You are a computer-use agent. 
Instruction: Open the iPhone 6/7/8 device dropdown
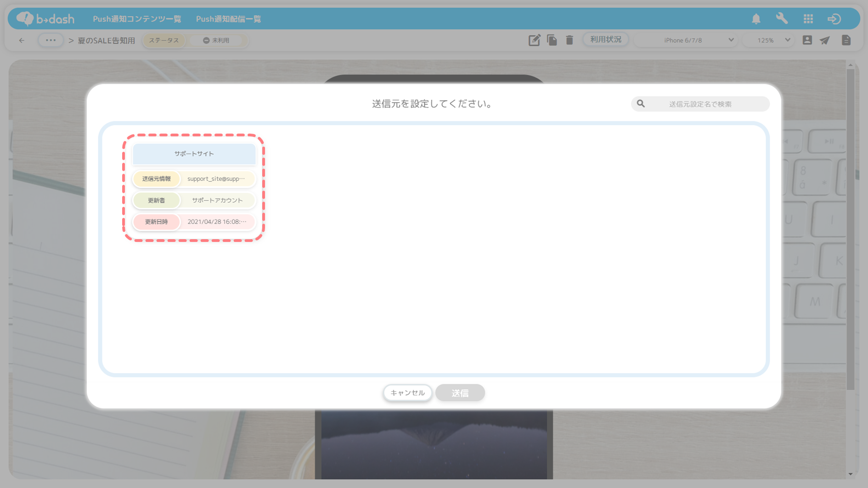[x=686, y=40]
